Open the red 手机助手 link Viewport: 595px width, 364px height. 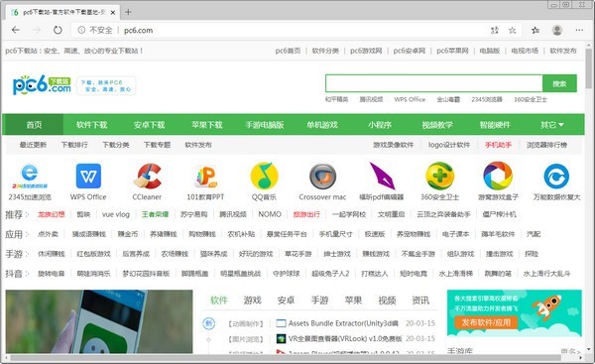point(498,145)
